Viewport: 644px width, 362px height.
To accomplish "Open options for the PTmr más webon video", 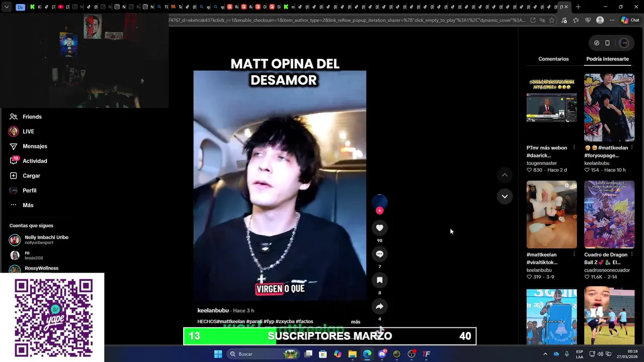I will coord(574,148).
